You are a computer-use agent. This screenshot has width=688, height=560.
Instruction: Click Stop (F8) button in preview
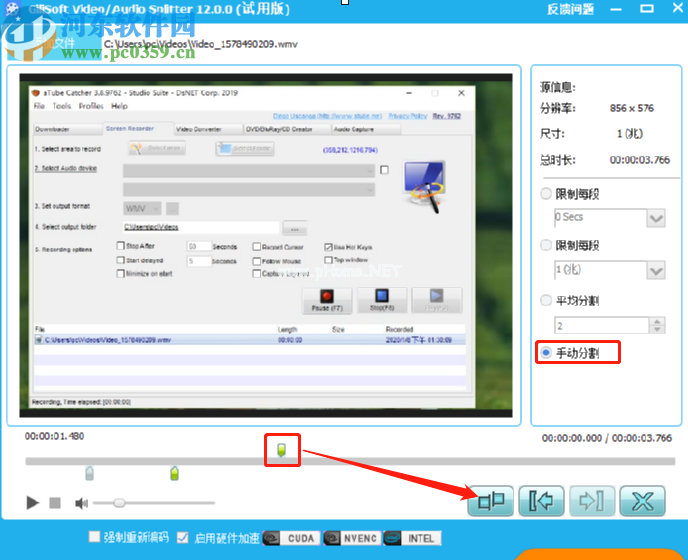(382, 301)
